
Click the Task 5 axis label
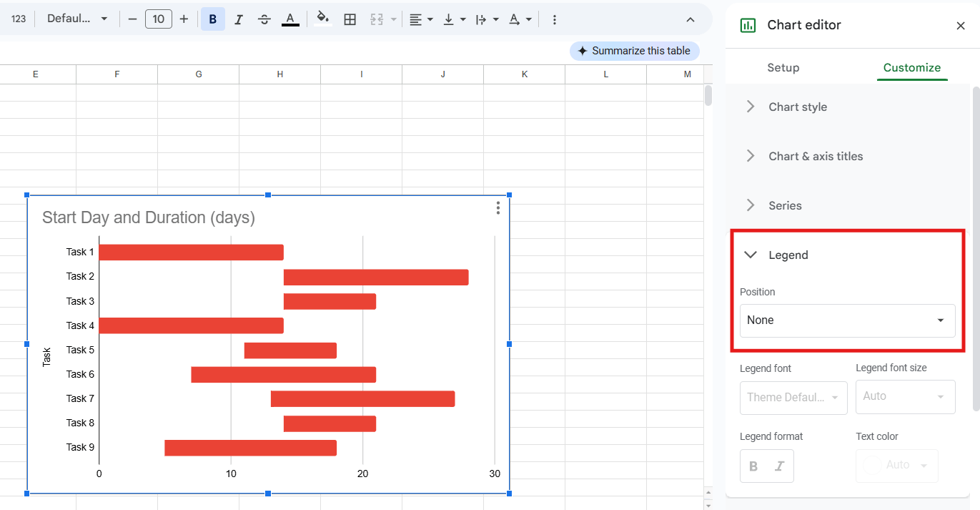tap(80, 350)
